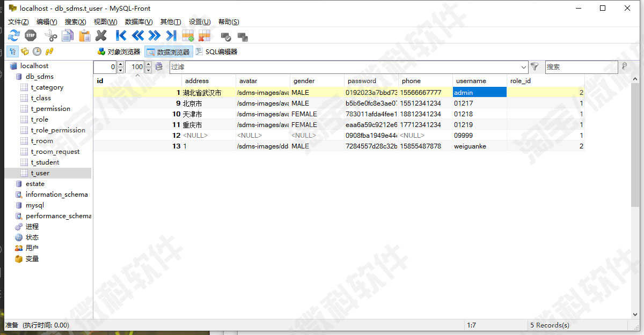The image size is (644, 335).
Task: Toggle the clock history icon
Action: click(x=37, y=51)
